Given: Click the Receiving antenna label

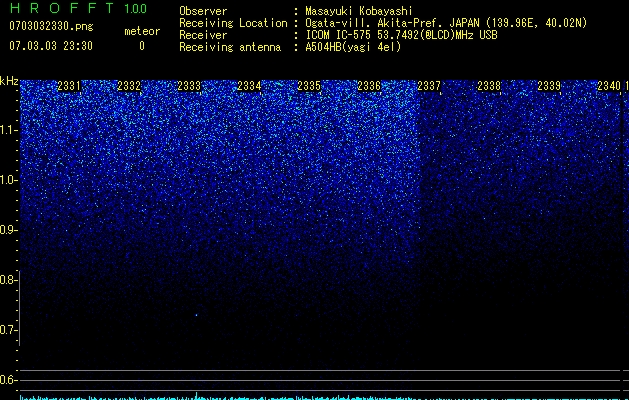Looking at the screenshot, I should pos(230,47).
